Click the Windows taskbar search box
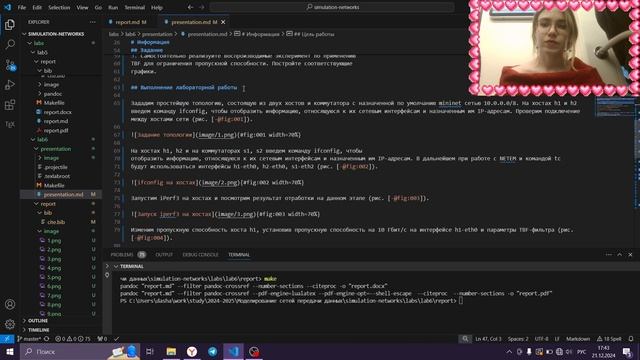Viewport: 640px width, 360px height. (x=80, y=351)
